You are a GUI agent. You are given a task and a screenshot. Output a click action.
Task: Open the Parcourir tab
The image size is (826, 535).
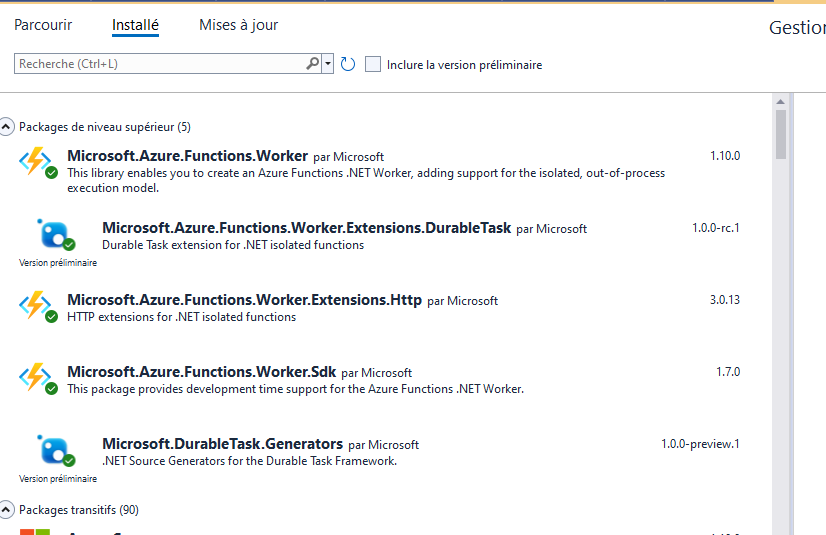coord(43,25)
